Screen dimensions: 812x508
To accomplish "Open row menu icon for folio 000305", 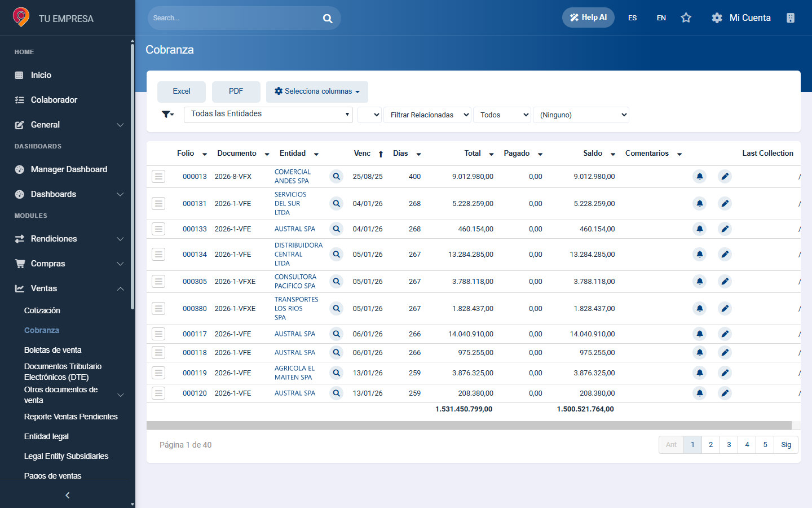I will pyautogui.click(x=158, y=282).
